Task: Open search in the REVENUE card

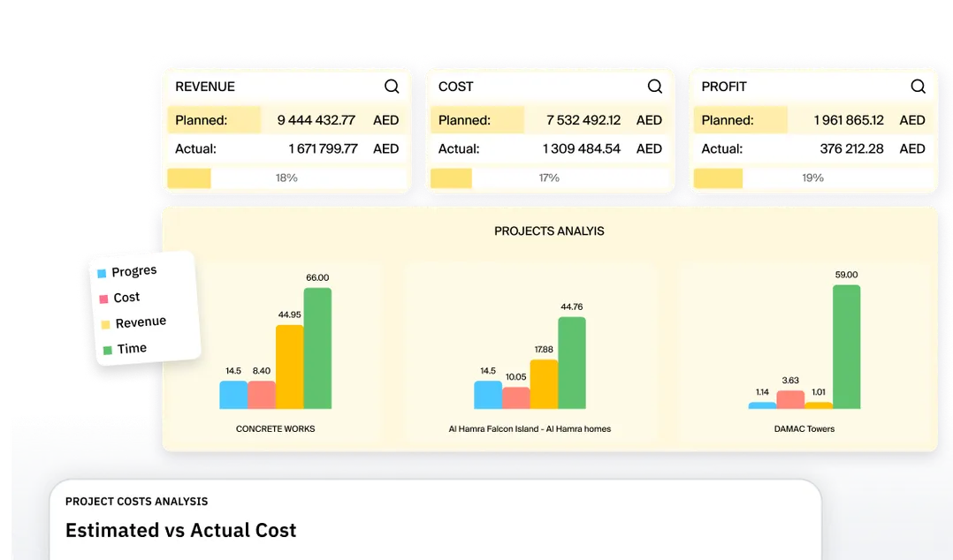Action: pos(392,86)
